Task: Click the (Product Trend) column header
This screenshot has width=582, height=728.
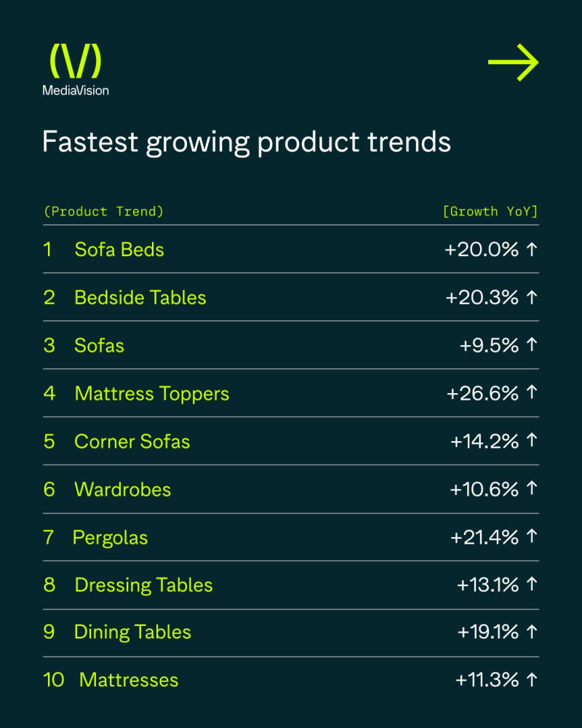Action: [x=103, y=212]
